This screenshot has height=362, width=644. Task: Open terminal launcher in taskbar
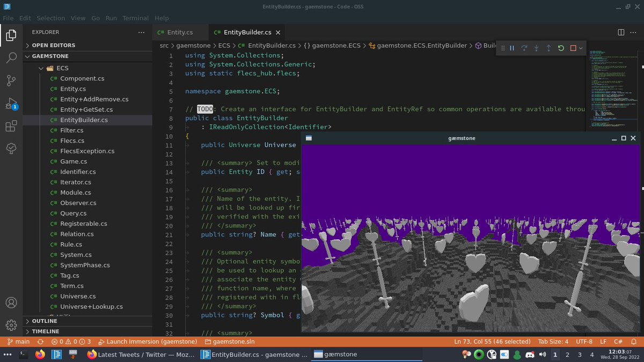tap(23, 354)
